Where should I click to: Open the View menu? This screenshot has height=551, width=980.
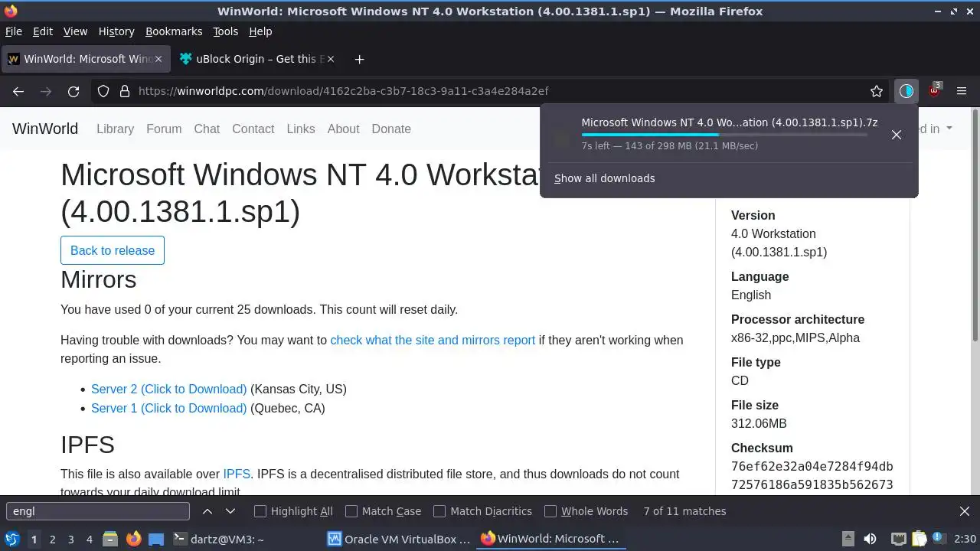tap(75, 31)
